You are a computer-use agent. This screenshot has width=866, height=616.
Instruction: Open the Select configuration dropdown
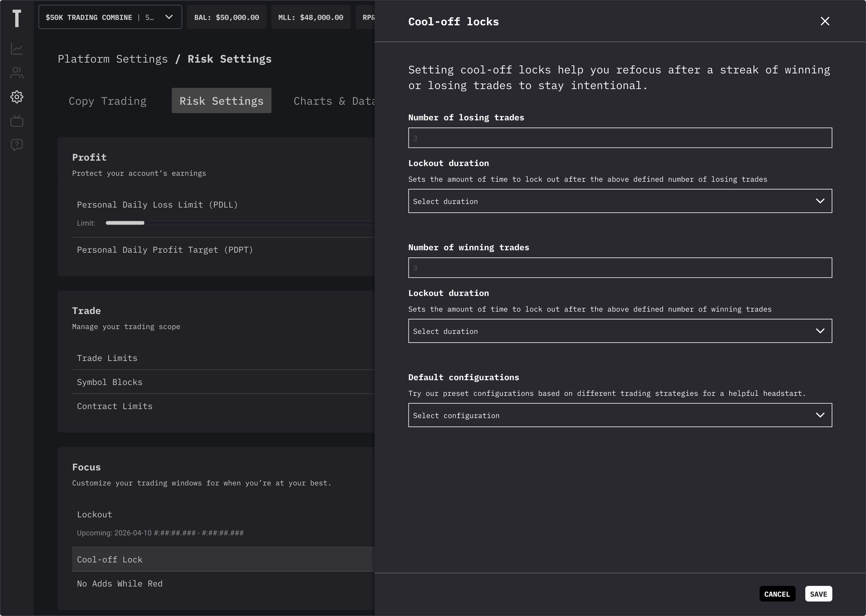[620, 415]
